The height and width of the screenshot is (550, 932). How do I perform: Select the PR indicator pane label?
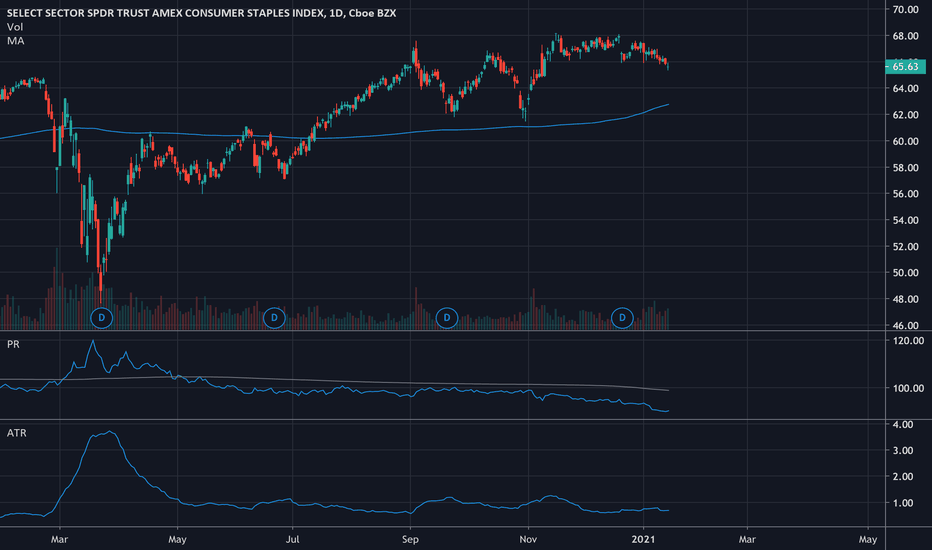click(13, 344)
